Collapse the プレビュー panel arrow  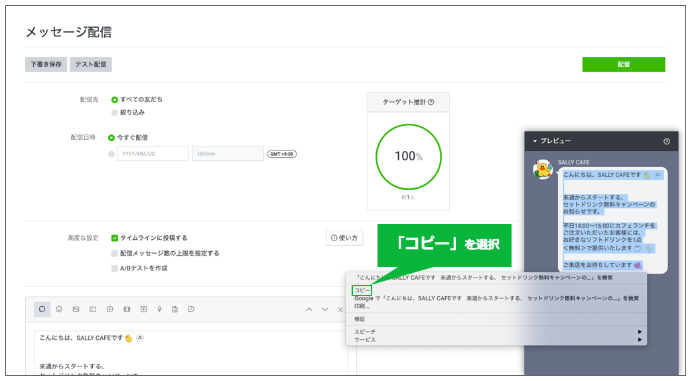535,141
